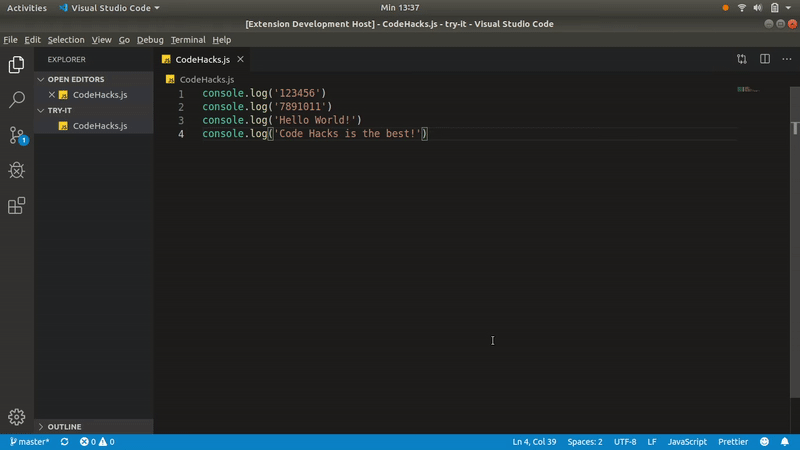The height and width of the screenshot is (450, 800).
Task: Click the Spaces: 2 indentation setting
Action: (x=585, y=442)
